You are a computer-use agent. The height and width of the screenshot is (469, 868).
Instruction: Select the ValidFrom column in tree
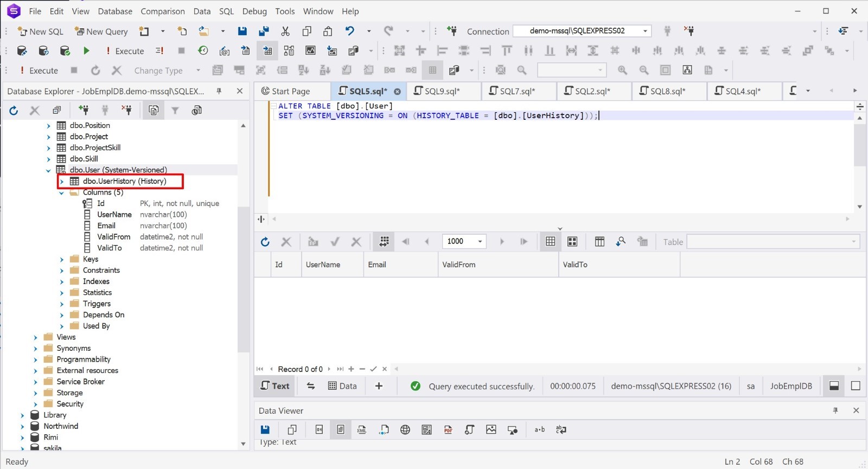114,237
